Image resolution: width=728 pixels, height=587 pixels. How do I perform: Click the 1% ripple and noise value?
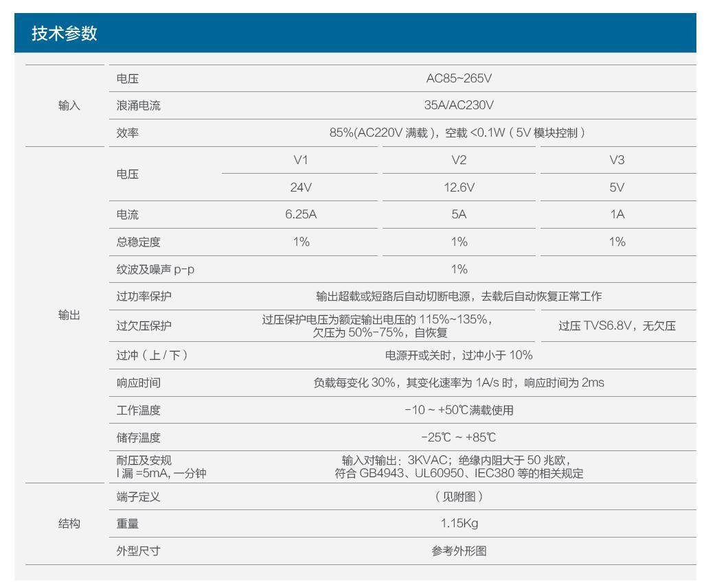(459, 269)
